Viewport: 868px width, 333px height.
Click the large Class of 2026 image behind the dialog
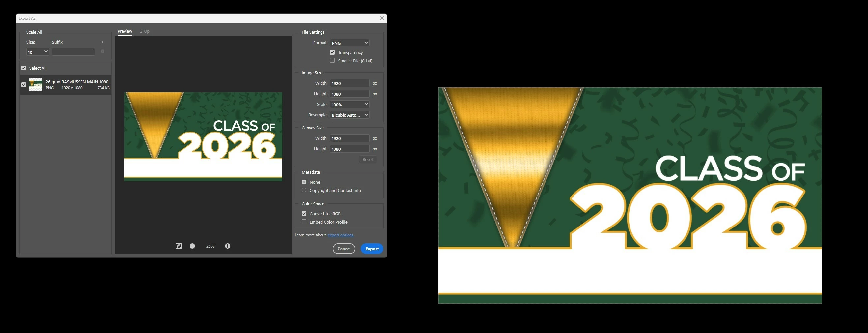coord(630,195)
